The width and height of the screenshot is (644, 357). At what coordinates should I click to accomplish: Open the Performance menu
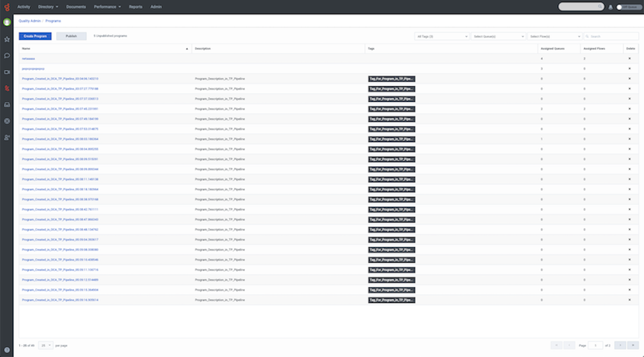[x=107, y=7]
